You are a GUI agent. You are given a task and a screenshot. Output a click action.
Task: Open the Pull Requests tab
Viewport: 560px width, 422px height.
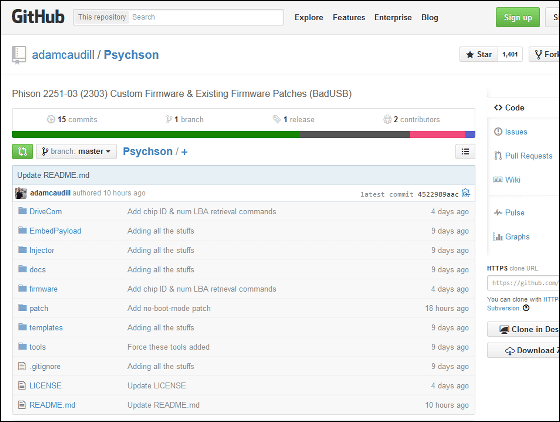click(x=529, y=156)
